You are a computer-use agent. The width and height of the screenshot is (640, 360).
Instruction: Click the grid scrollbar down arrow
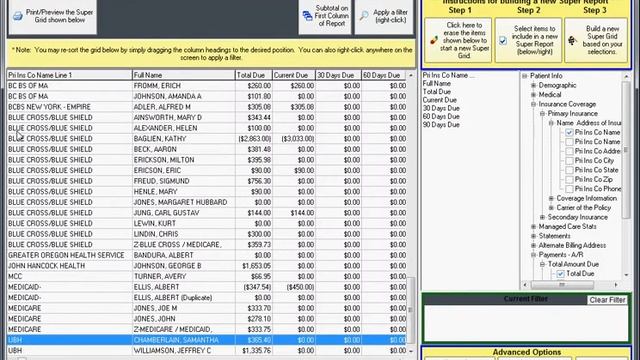[x=411, y=351]
